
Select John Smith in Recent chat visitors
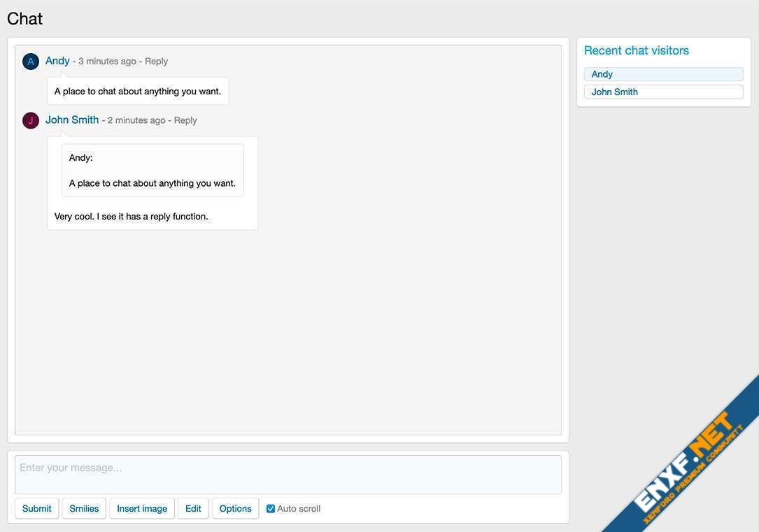coord(663,92)
